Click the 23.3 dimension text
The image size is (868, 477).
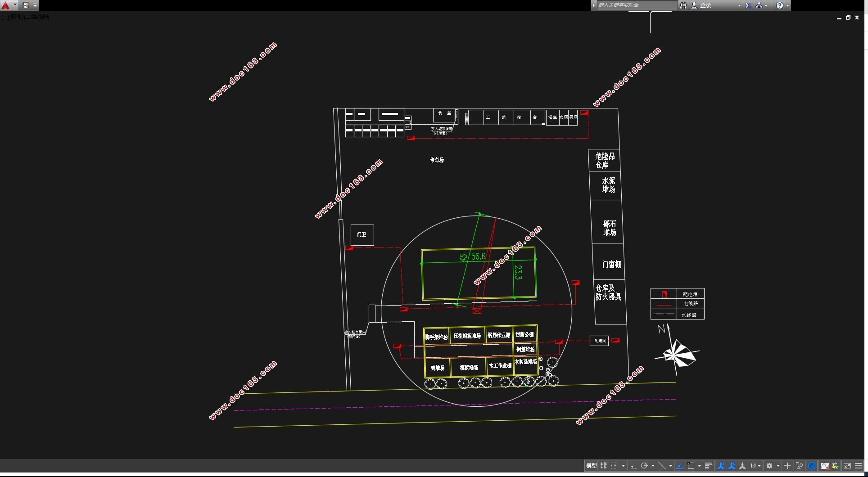coord(518,273)
